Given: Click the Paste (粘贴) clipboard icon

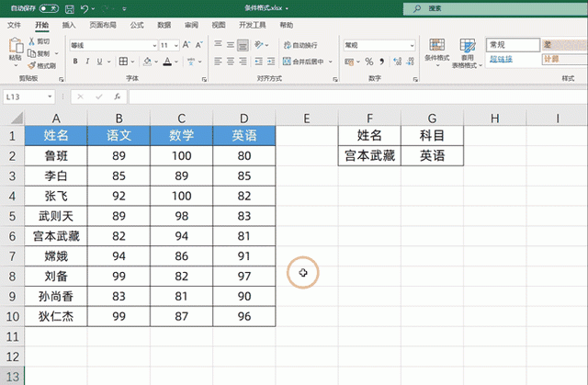Looking at the screenshot, I should (x=16, y=46).
